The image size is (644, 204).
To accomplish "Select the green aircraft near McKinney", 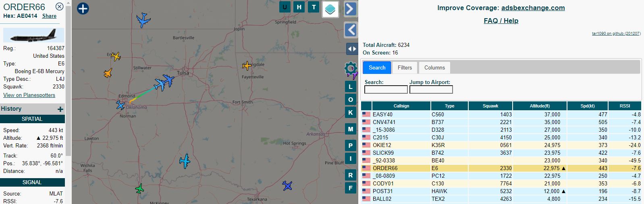I will click(x=139, y=189).
